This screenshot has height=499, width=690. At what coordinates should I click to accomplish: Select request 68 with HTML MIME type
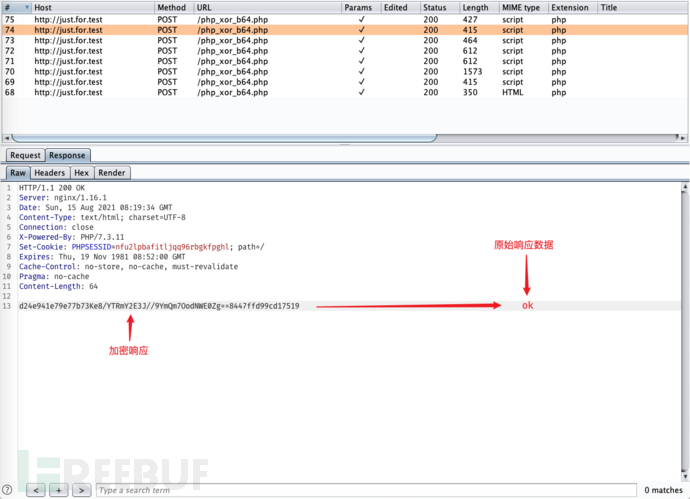click(200, 92)
